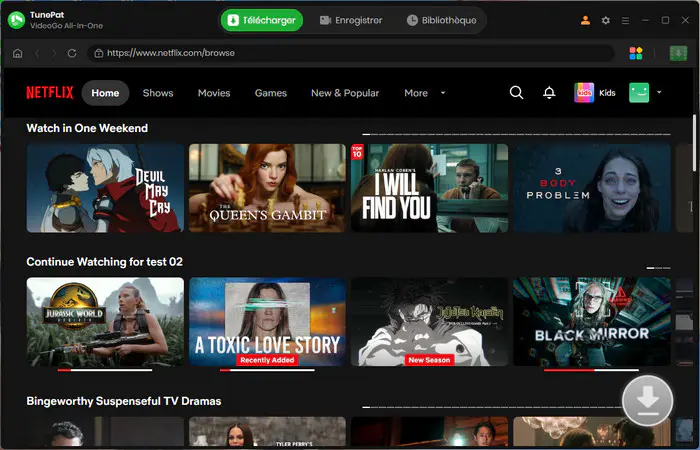700x450 pixels.
Task: Open the hamburger menu in title bar
Action: point(625,21)
